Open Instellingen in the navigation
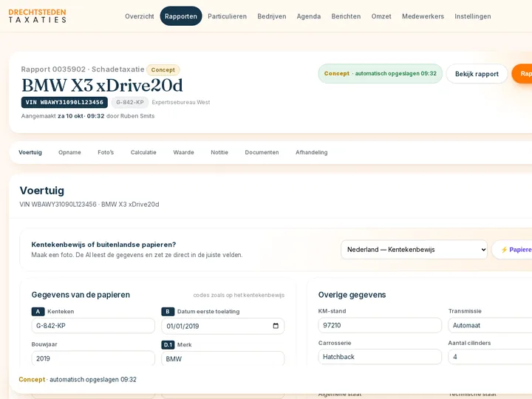The image size is (532, 399). [x=473, y=16]
